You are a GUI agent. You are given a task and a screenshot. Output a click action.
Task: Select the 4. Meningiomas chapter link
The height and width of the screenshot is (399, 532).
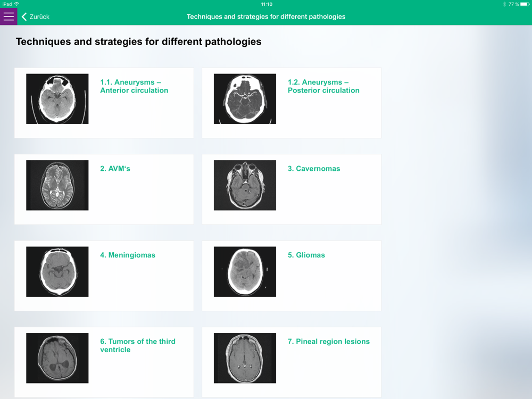point(128,255)
